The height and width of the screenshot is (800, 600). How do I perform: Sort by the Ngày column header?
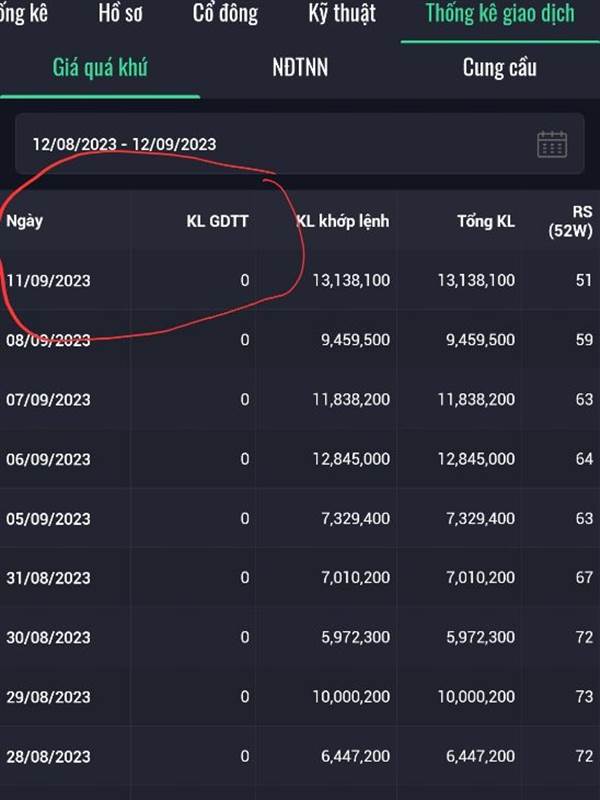[25, 221]
